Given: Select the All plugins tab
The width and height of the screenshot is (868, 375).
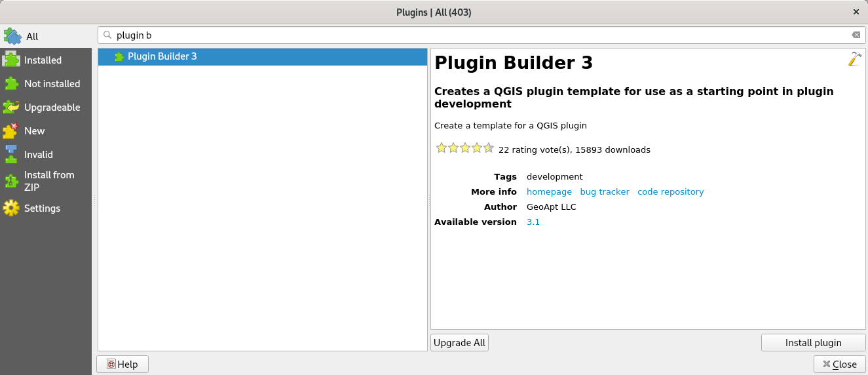Looking at the screenshot, I should pos(46,36).
